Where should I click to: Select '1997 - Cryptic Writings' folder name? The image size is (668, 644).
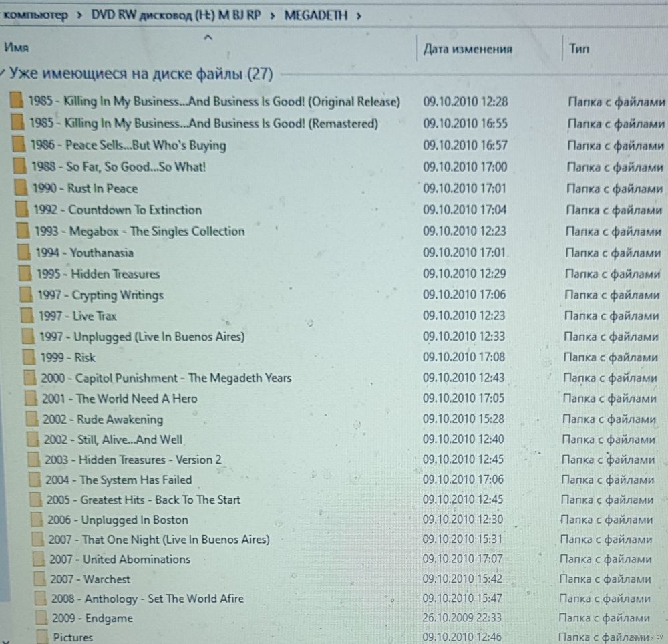pos(101,295)
